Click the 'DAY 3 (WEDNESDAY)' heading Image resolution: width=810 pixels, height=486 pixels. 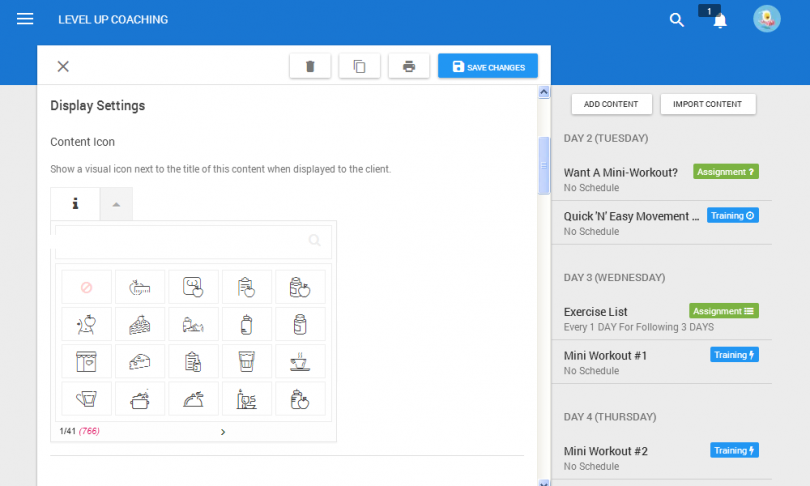click(614, 277)
